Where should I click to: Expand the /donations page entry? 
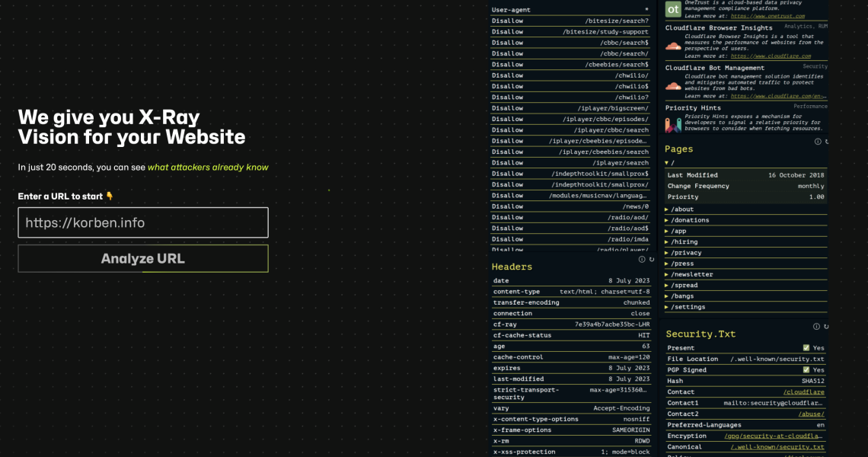point(688,220)
